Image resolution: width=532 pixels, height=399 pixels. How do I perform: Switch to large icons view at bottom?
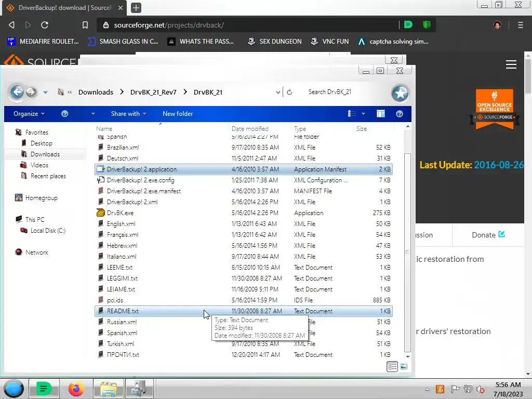404,366
